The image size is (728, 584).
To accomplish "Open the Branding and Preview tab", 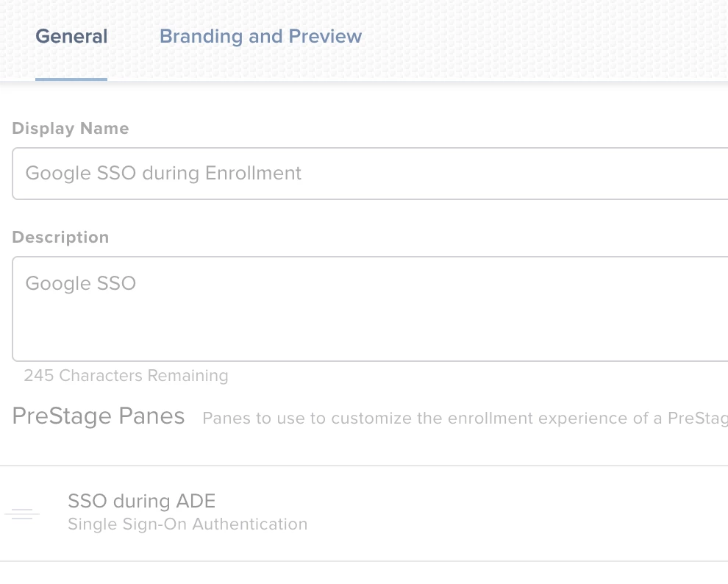I will 260,37.
